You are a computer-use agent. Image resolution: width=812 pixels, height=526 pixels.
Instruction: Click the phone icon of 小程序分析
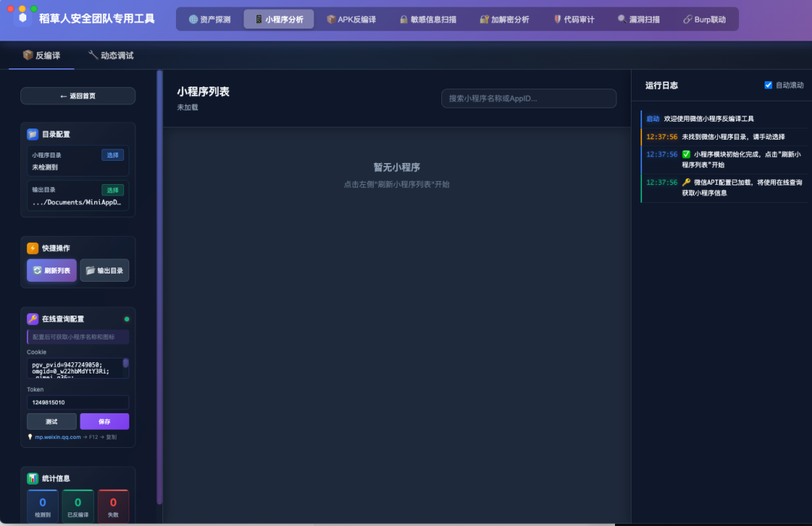pyautogui.click(x=259, y=19)
